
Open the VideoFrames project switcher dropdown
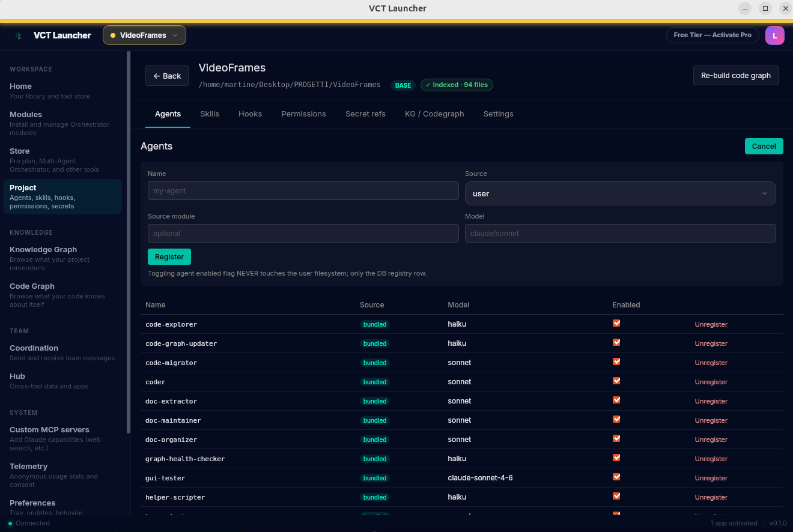click(144, 35)
